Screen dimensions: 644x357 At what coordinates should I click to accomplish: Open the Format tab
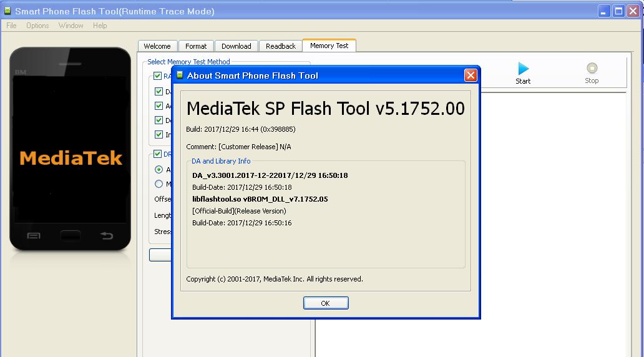coord(196,46)
